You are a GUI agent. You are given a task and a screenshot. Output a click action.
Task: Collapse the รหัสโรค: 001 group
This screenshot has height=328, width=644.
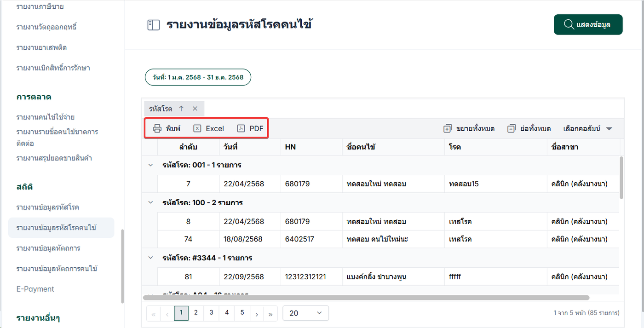tap(150, 165)
